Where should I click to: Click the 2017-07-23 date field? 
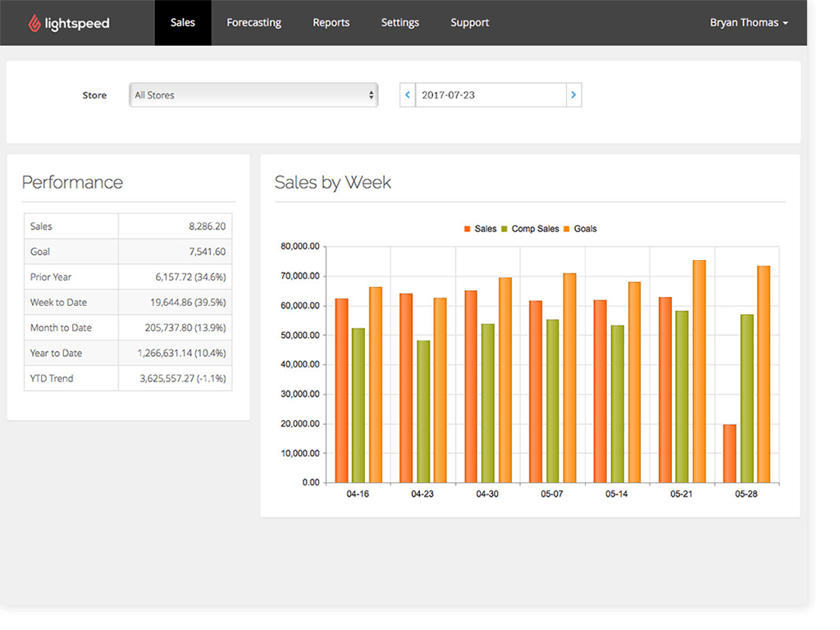click(491, 95)
